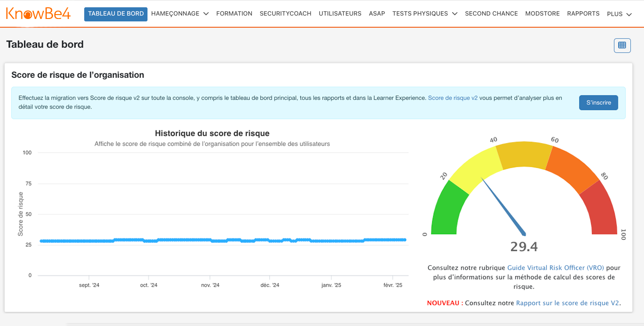Open the Rapports menu item
Screen dimensions: 644x326
(x=583, y=14)
